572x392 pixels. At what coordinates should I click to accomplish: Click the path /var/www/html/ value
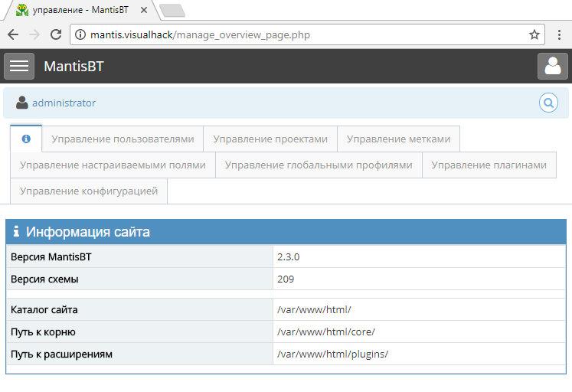coord(314,310)
